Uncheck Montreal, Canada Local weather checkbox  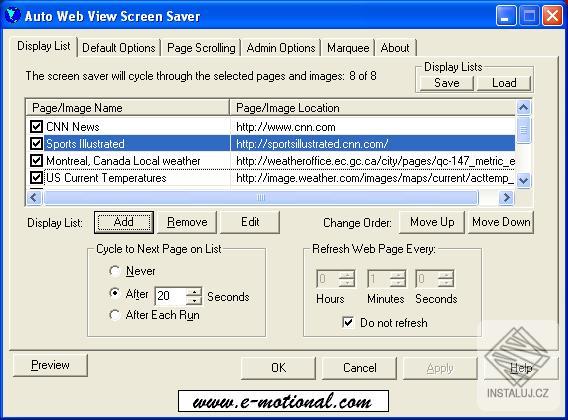tap(36, 161)
